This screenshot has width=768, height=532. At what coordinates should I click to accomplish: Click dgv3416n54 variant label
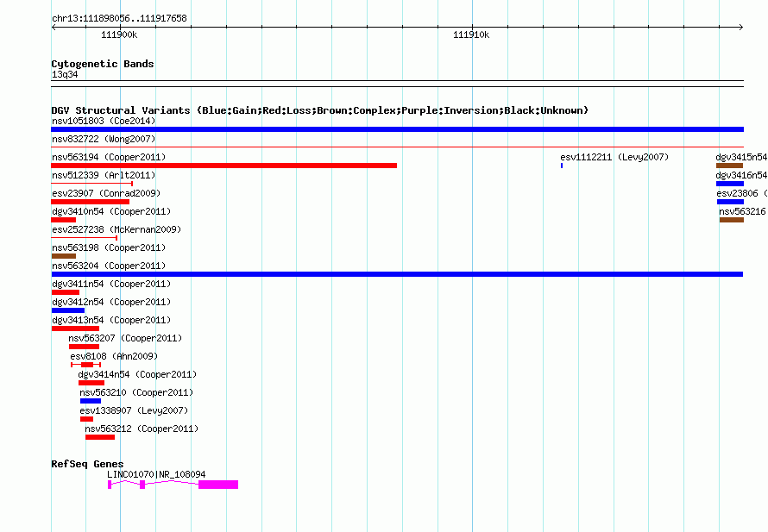tap(741, 175)
